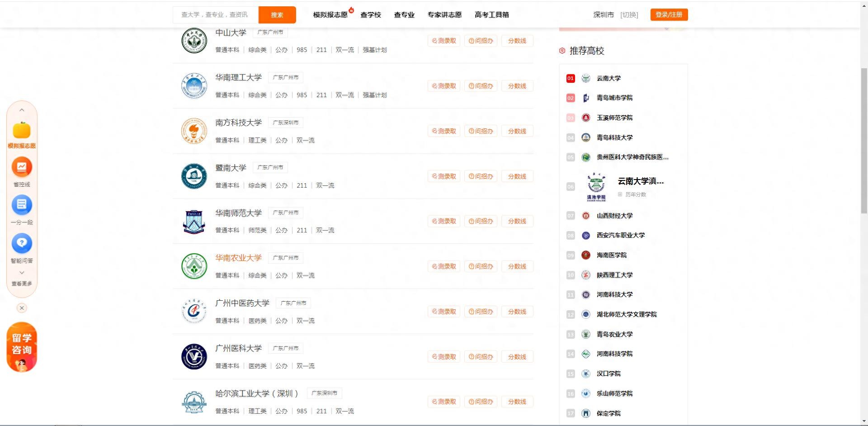Switch city using the 切换 link
The height and width of the screenshot is (426, 868).
(x=629, y=15)
